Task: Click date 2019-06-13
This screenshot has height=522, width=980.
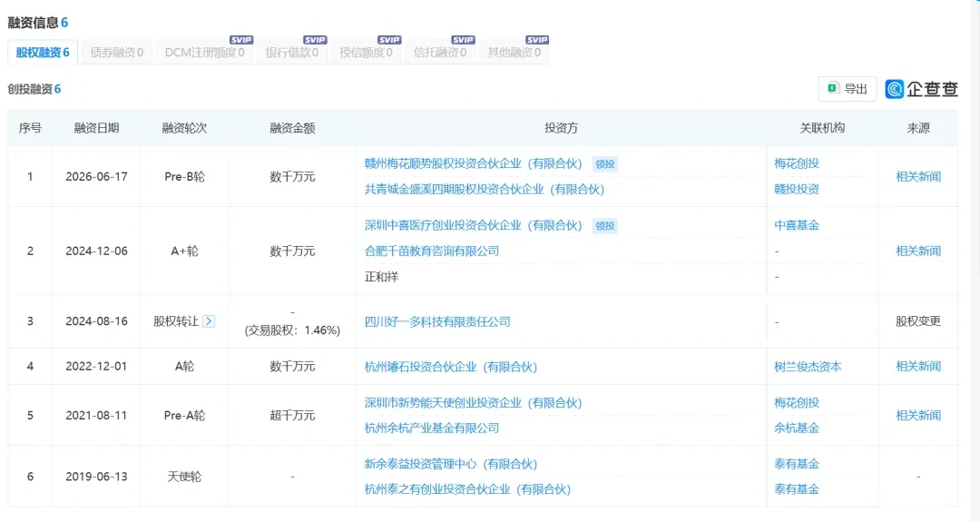Action: [96, 477]
